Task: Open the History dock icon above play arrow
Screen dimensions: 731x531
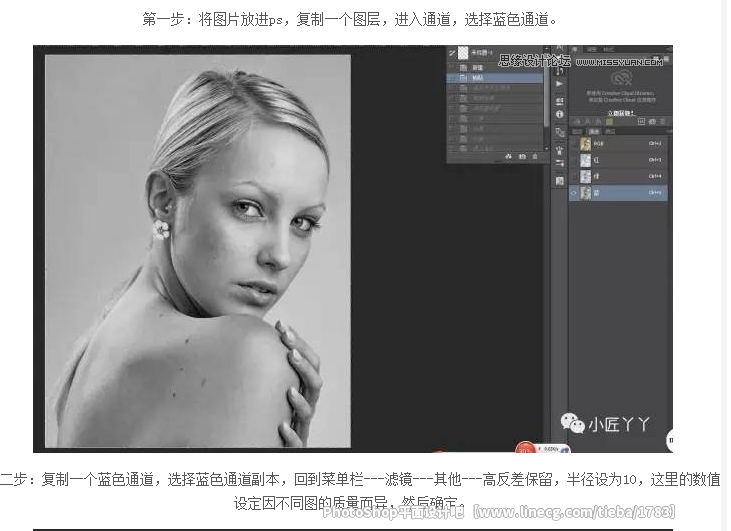Action: pyautogui.click(x=559, y=71)
